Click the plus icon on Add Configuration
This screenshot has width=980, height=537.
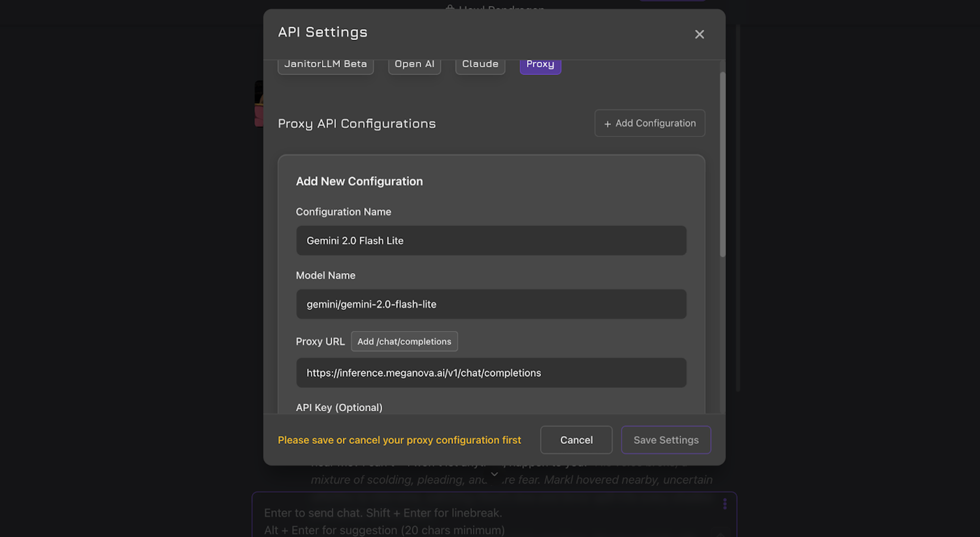coord(608,123)
